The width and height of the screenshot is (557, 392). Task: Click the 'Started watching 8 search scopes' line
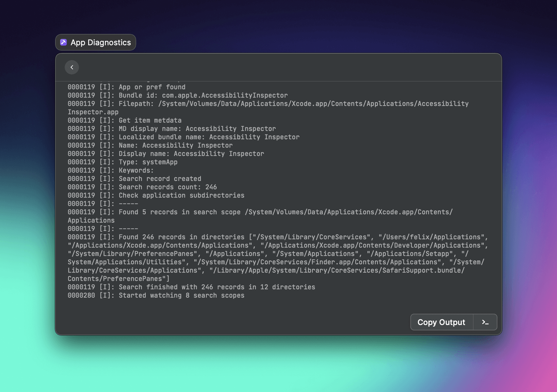[156, 295]
